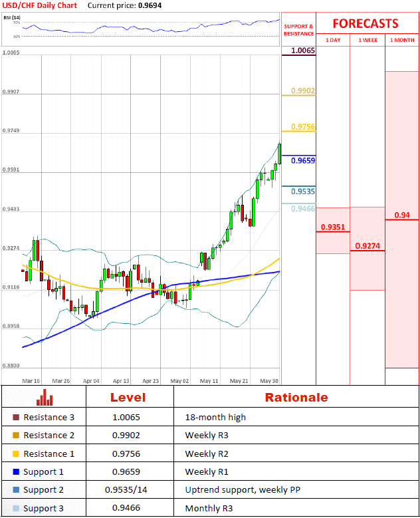Click the Support 2 steel blue color swatch
The height and width of the screenshot is (518, 420).
(16, 489)
